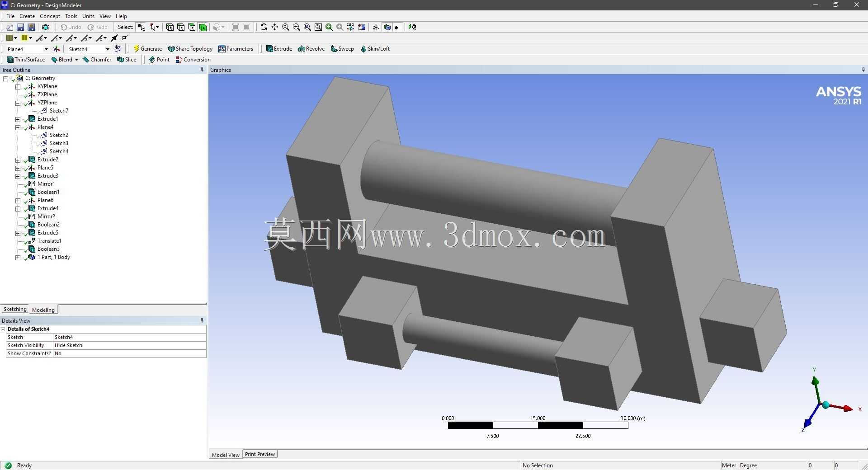The width and height of the screenshot is (868, 470).
Task: Click the Skin/Loft button
Action: tap(375, 49)
